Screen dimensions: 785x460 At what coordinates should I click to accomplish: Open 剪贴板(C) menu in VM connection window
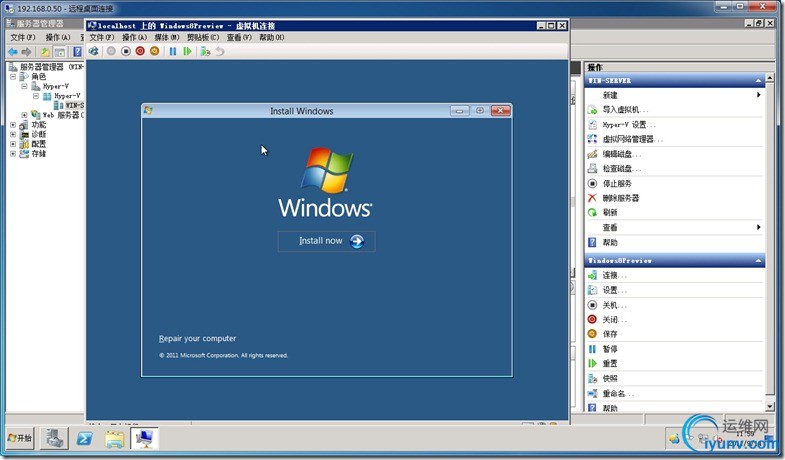click(x=203, y=38)
